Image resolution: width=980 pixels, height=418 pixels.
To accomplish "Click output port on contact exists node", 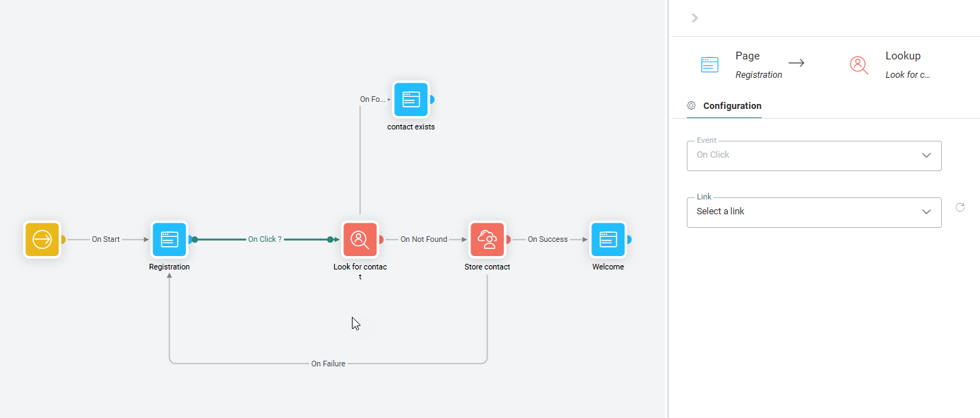I will click(432, 100).
